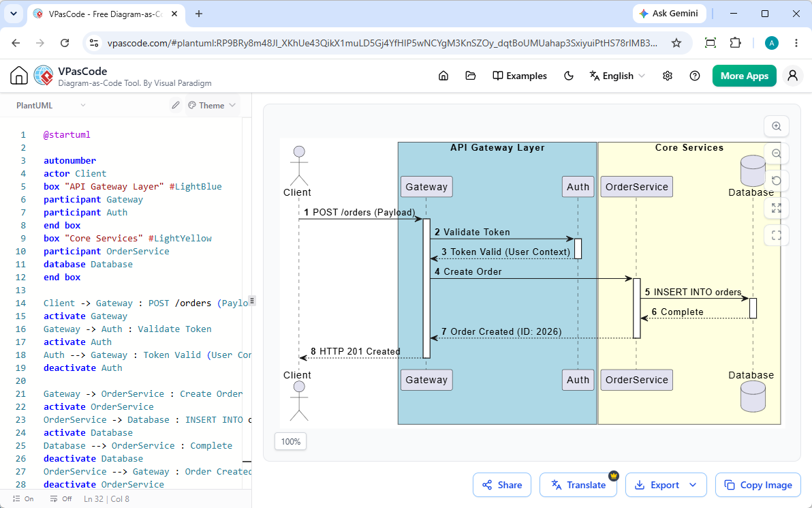Click the '#LightYellow' color code on line 9

tap(180, 239)
